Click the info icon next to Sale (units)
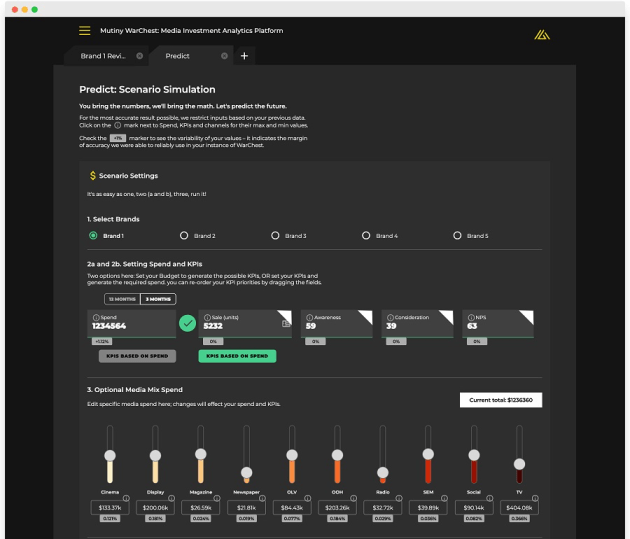 click(207, 317)
